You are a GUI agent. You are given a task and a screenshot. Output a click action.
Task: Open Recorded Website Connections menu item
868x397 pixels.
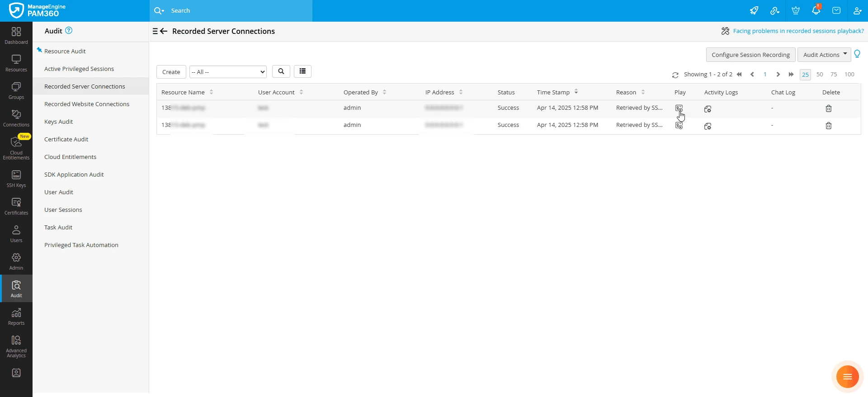point(87,104)
